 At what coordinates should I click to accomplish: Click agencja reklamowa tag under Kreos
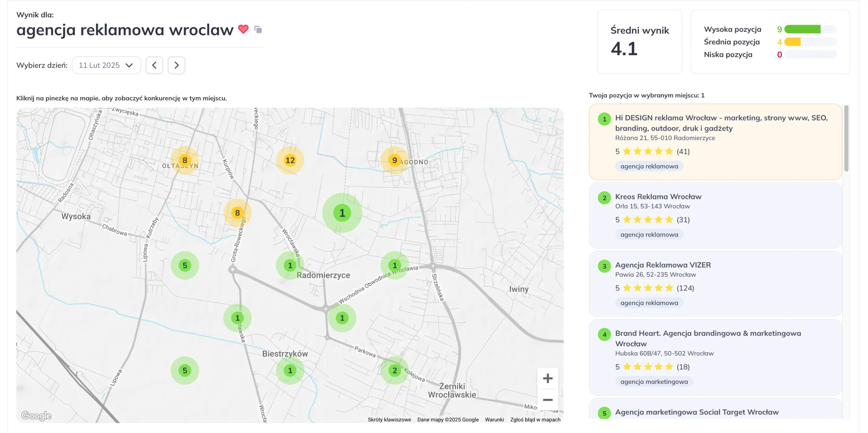tap(649, 234)
